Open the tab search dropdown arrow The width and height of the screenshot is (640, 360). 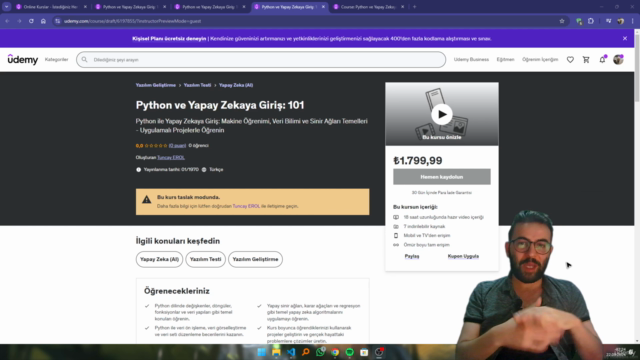pos(7,7)
